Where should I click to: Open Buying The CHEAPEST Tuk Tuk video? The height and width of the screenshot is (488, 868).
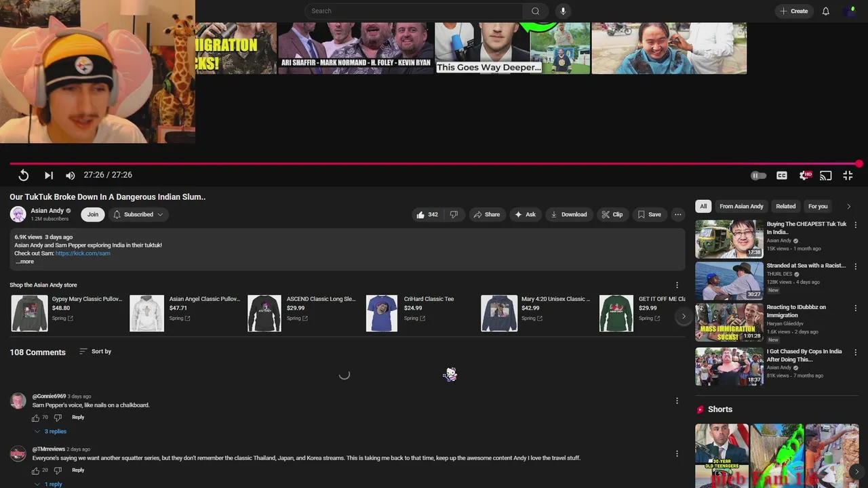coord(729,239)
